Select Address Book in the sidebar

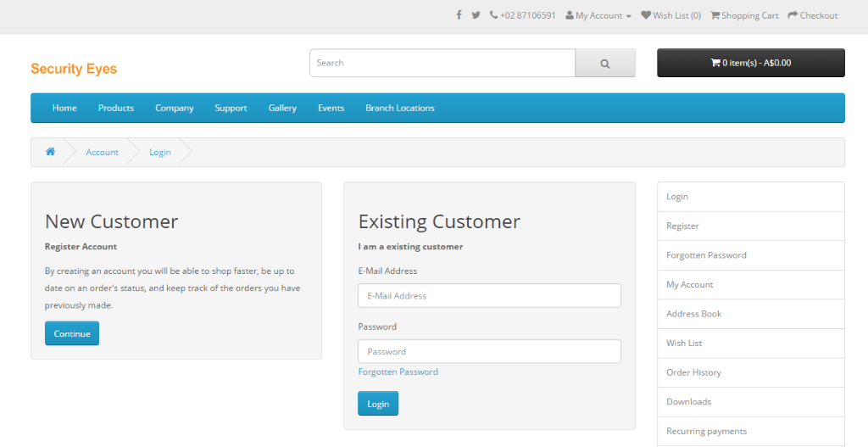[751, 314]
